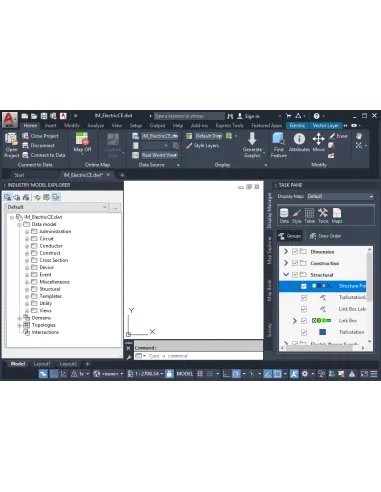
Task: Click the Attributes info icon
Action: coord(299,139)
